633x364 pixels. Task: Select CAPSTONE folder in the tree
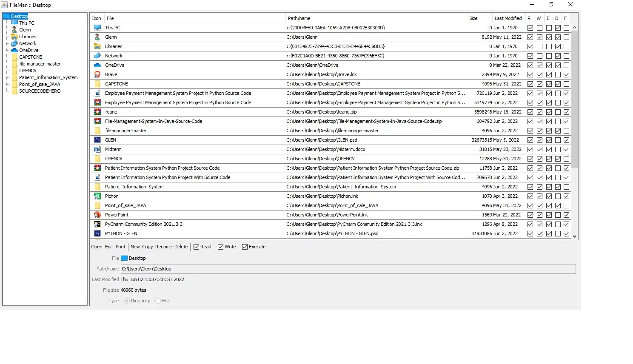tap(30, 57)
